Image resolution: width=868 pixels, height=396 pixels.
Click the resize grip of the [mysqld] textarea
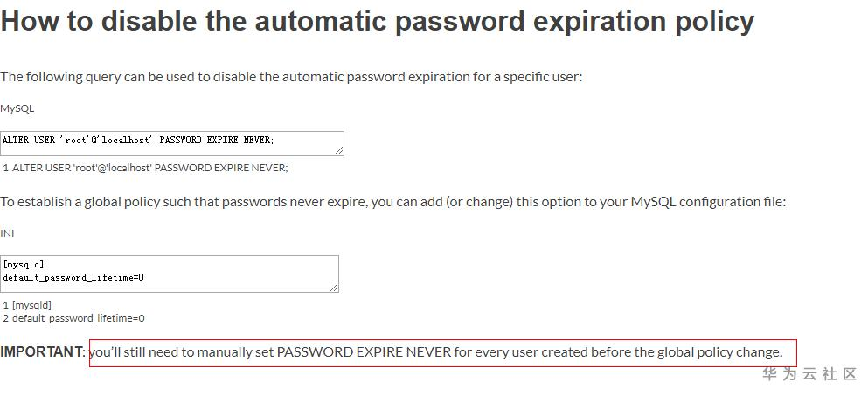(x=333, y=287)
